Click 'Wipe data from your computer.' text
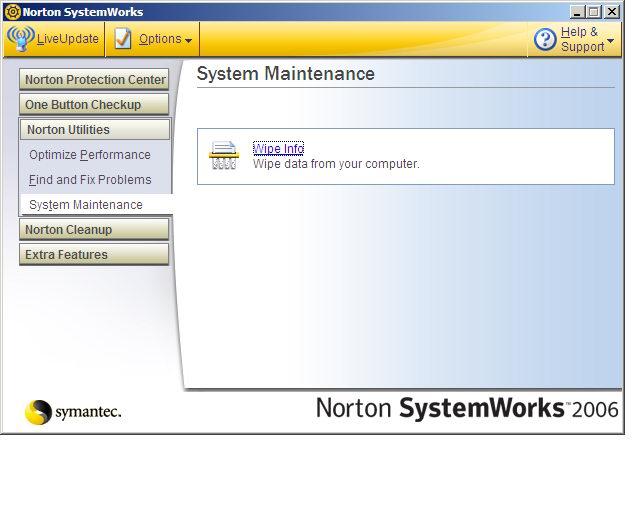 point(336,164)
